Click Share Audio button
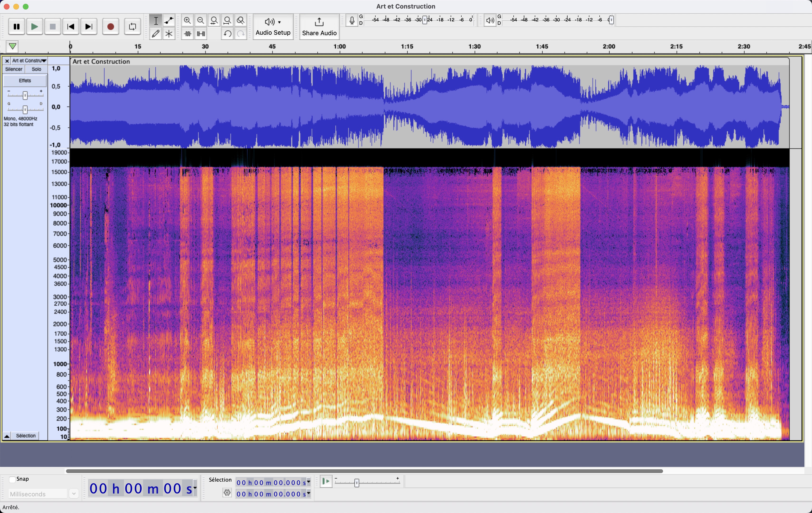 coord(319,27)
